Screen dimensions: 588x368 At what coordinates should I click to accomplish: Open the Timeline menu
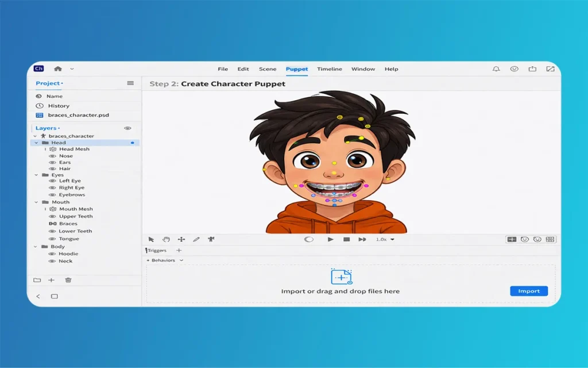point(330,69)
